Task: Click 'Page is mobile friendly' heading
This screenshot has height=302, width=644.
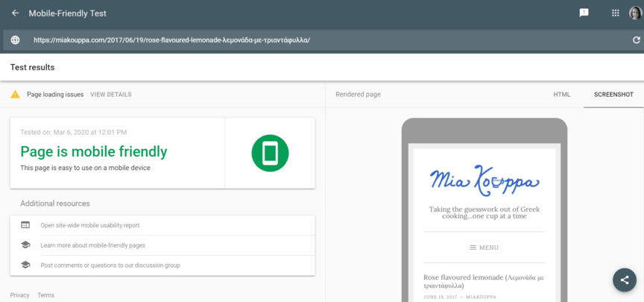Action: [x=94, y=151]
